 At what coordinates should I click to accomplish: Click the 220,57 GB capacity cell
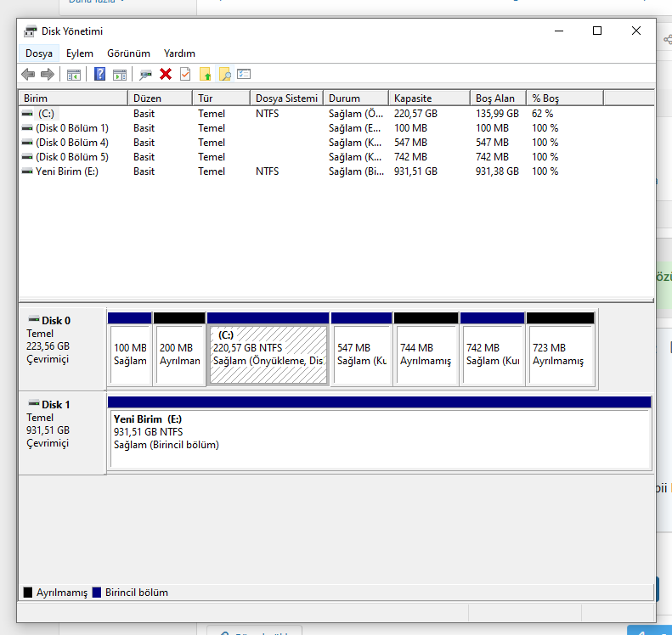click(x=415, y=114)
